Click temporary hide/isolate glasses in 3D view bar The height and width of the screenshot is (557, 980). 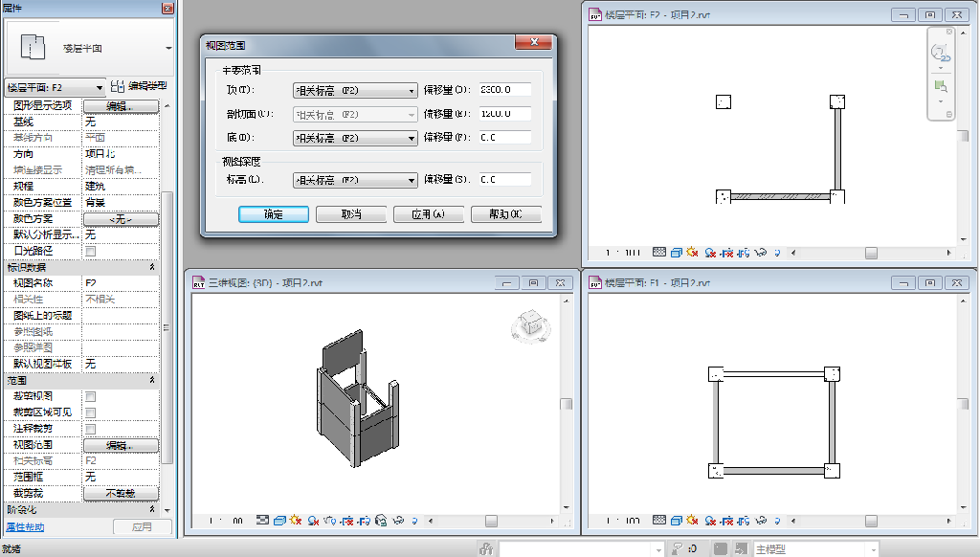pos(398,520)
